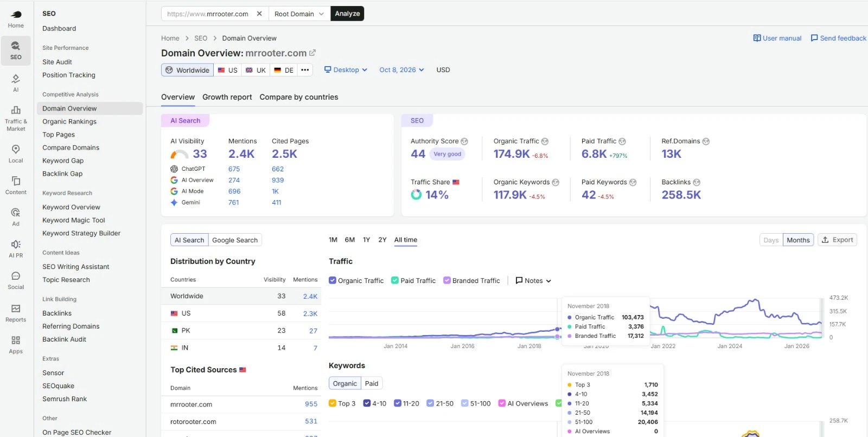
Task: Toggle the Top 3 keywords checkbox
Action: (x=333, y=403)
